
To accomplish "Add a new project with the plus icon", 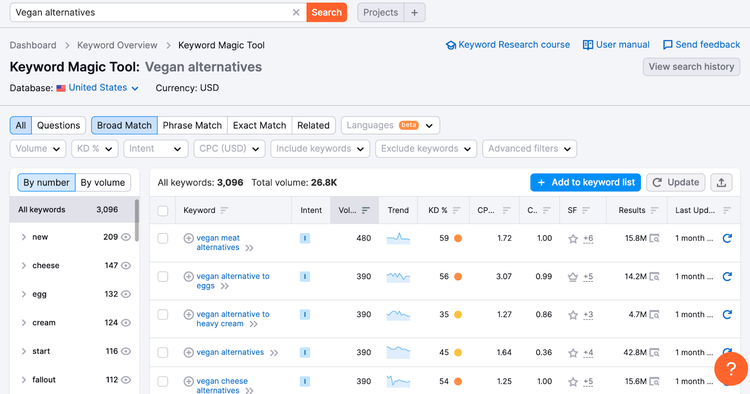I will click(414, 12).
